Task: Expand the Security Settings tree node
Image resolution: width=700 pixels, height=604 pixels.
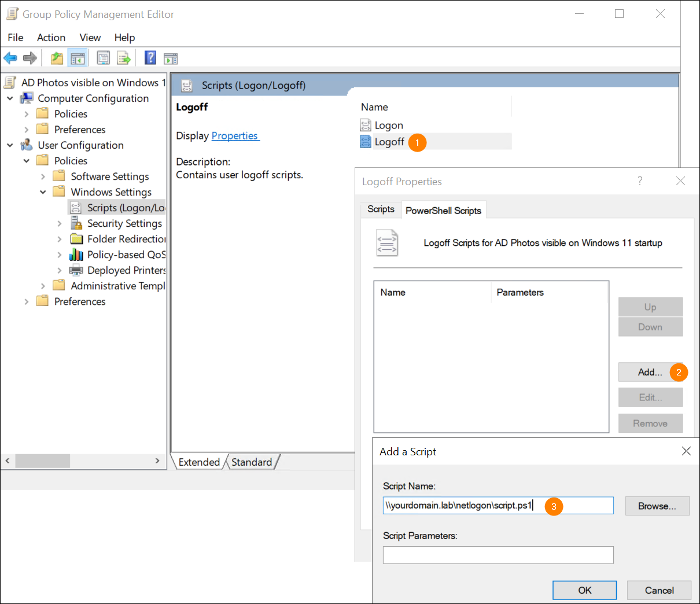Action: (x=60, y=223)
